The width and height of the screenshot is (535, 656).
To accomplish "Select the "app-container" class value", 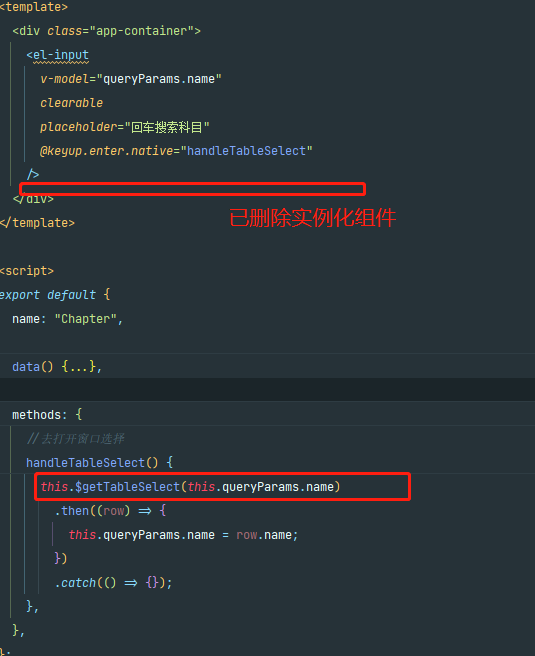I will coord(141,31).
